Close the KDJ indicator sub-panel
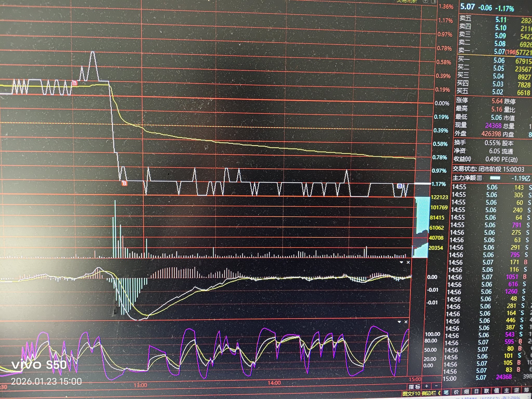The height and width of the screenshot is (399, 532). click(406, 322)
